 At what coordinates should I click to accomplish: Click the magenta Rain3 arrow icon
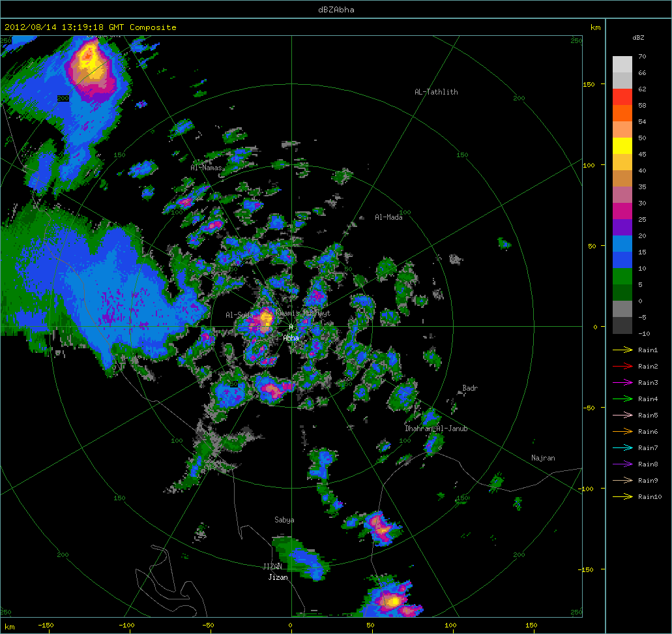pos(622,383)
